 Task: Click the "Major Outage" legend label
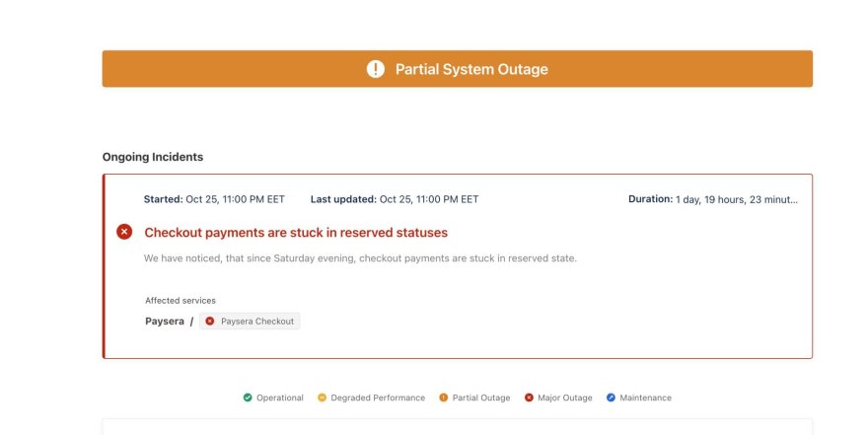[x=564, y=398]
